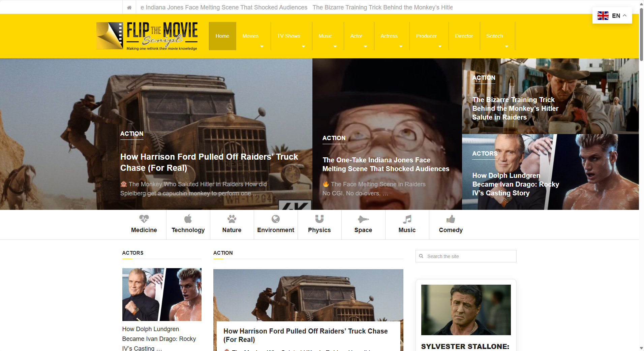This screenshot has width=644, height=351.
Task: Open the Director menu item
Action: (464, 36)
